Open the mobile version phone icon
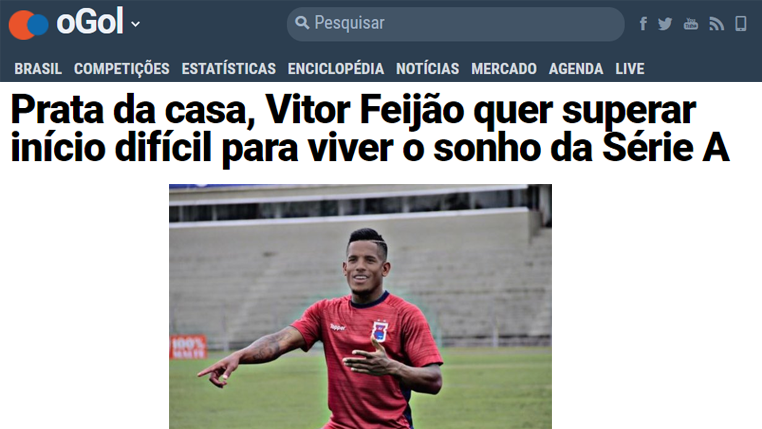The image size is (762, 429). (741, 23)
